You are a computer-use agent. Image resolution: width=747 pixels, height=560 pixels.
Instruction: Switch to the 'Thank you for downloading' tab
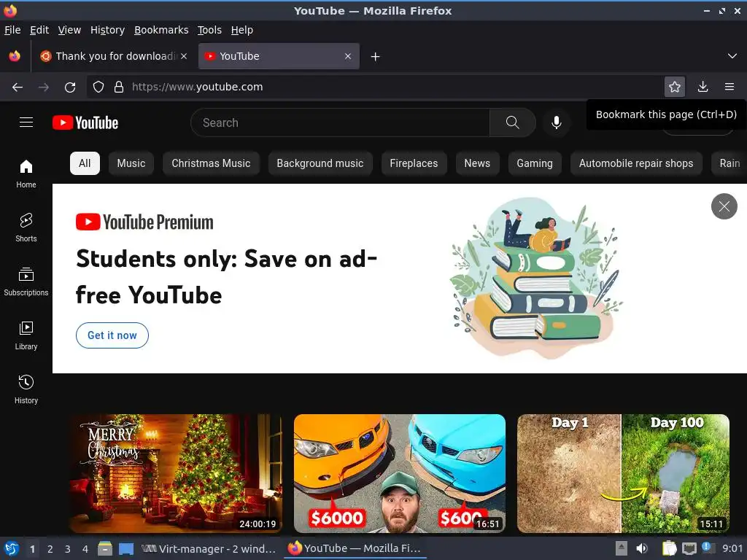tap(113, 56)
